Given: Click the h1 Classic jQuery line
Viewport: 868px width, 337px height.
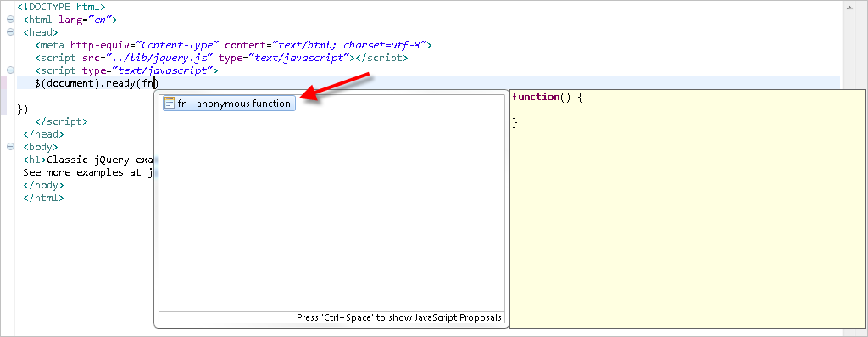Looking at the screenshot, I should pyautogui.click(x=87, y=160).
